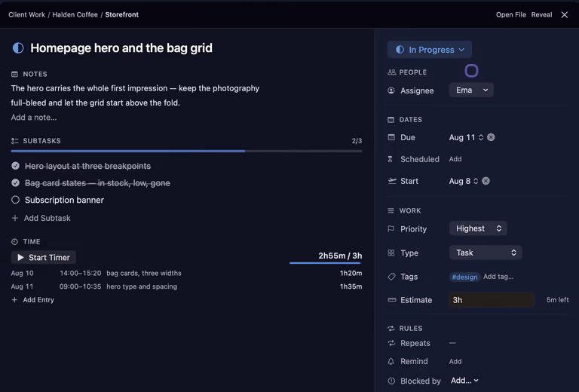Click the Assignee person icon
Screen dimensions: 579x392
click(x=391, y=90)
